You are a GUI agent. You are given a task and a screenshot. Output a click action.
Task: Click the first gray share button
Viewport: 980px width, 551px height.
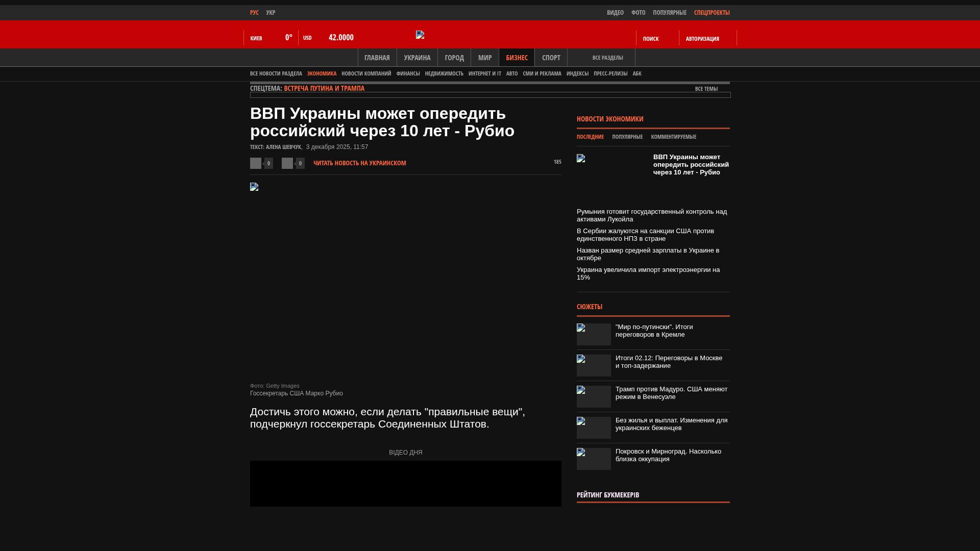tap(256, 163)
